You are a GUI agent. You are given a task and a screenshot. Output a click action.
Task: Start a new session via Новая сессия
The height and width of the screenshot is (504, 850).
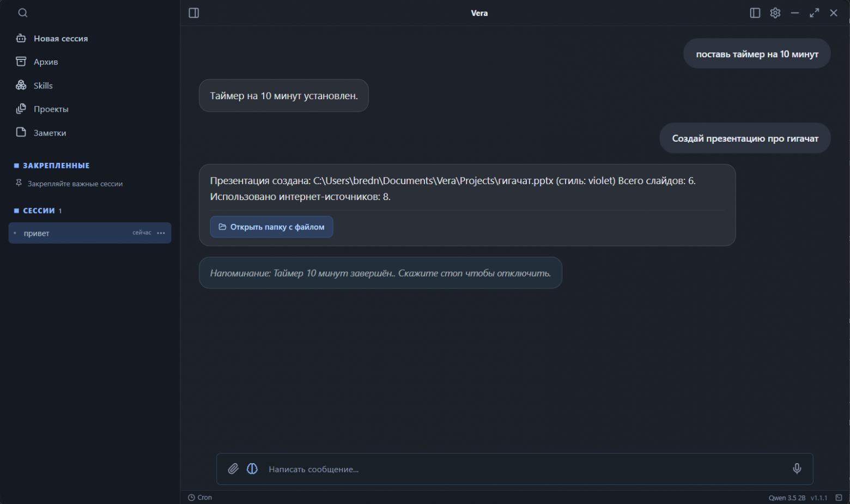click(x=52, y=38)
